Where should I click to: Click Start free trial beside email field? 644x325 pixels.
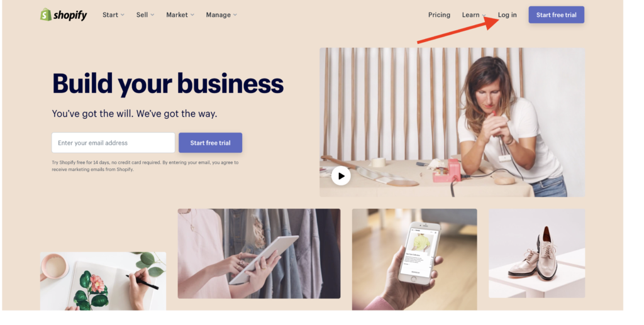click(x=210, y=143)
